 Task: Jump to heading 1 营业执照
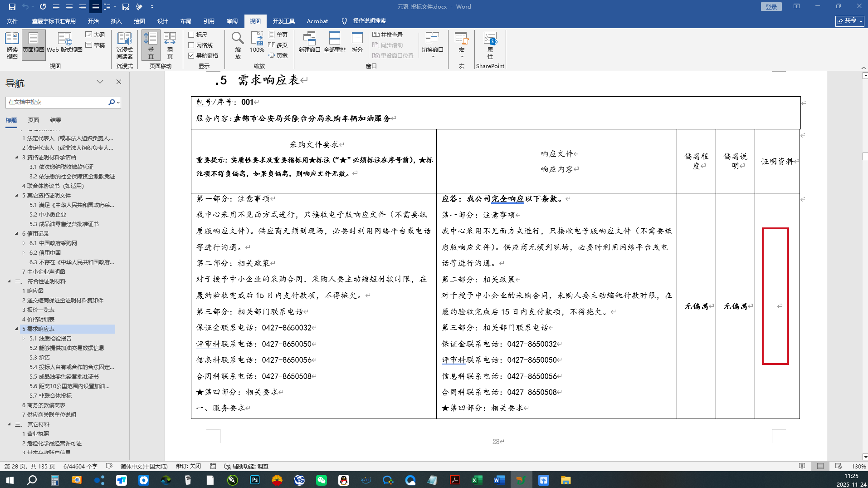(35, 434)
